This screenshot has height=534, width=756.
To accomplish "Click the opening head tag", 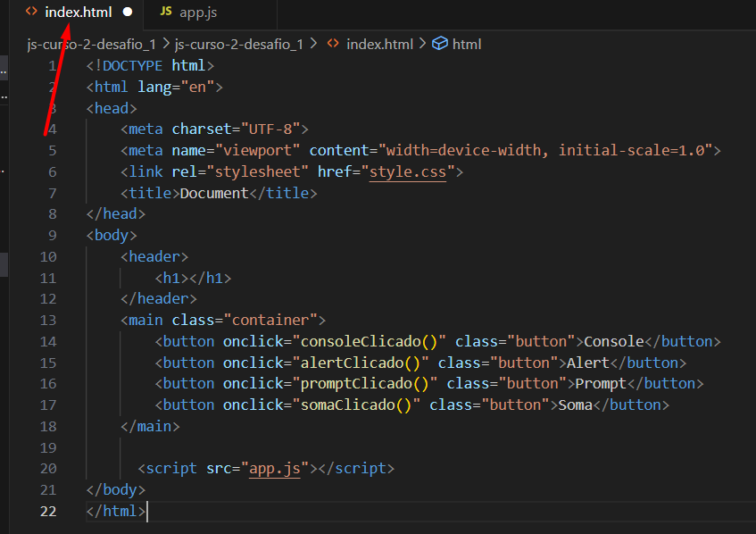I will pyautogui.click(x=112, y=109).
